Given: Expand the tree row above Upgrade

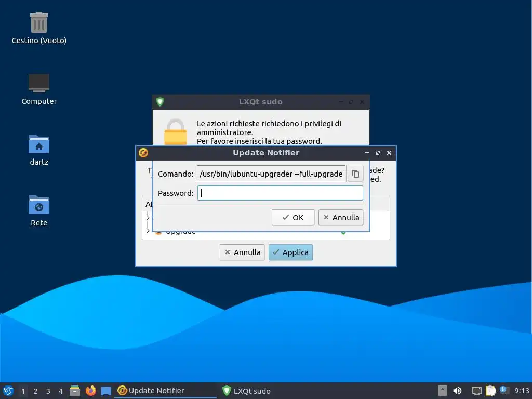Looking at the screenshot, I should 148,218.
